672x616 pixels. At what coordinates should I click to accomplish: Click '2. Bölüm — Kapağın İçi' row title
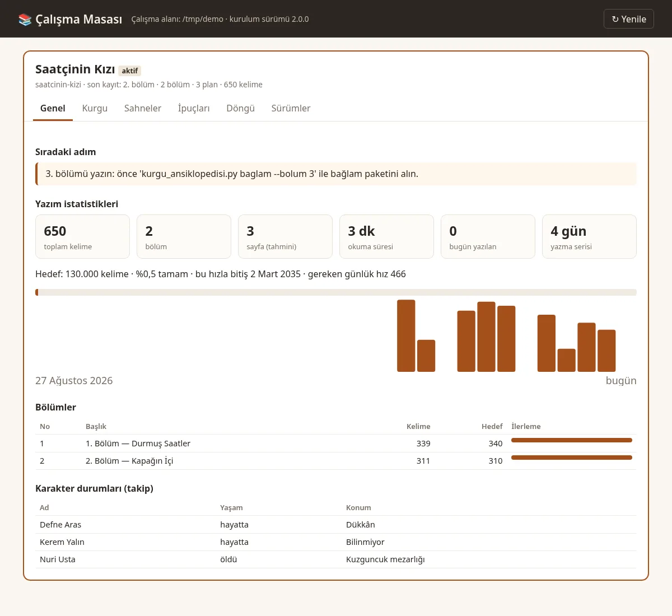click(x=129, y=461)
